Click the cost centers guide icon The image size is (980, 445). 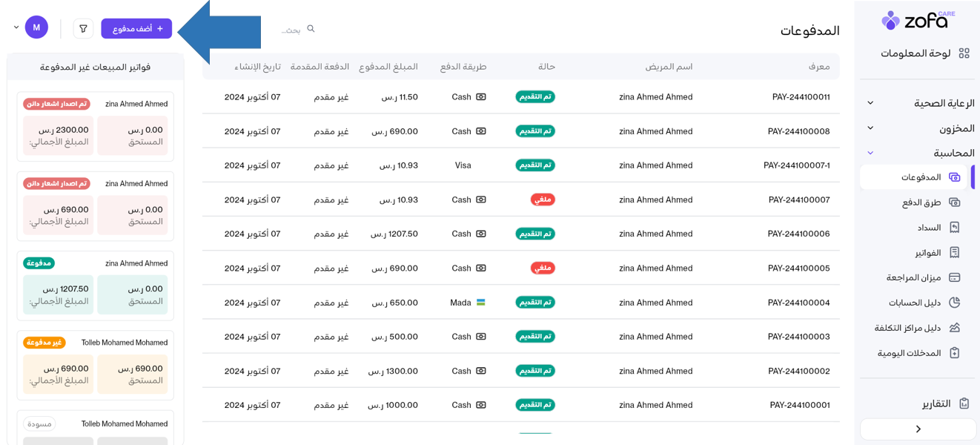pyautogui.click(x=955, y=328)
